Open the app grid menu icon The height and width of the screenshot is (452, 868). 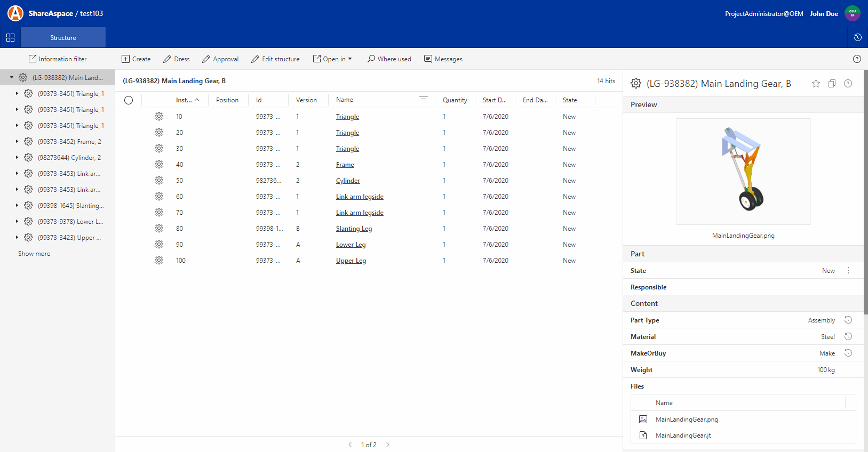pyautogui.click(x=10, y=38)
